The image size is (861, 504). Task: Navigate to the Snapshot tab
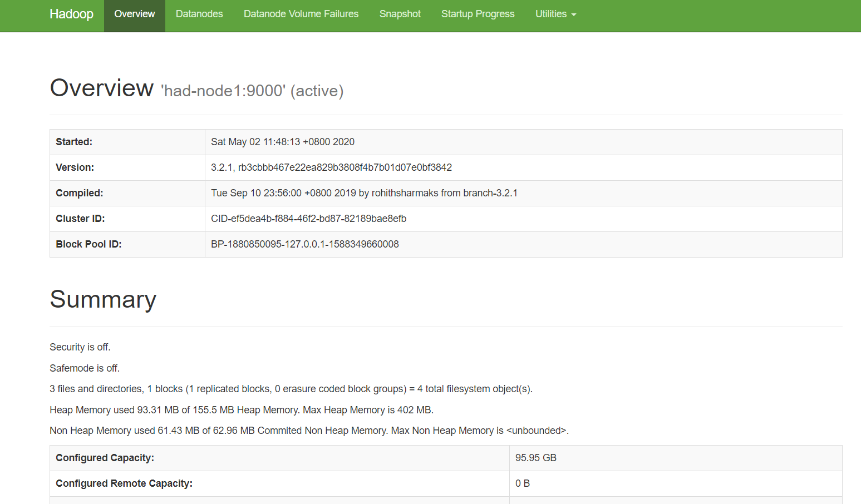[400, 14]
